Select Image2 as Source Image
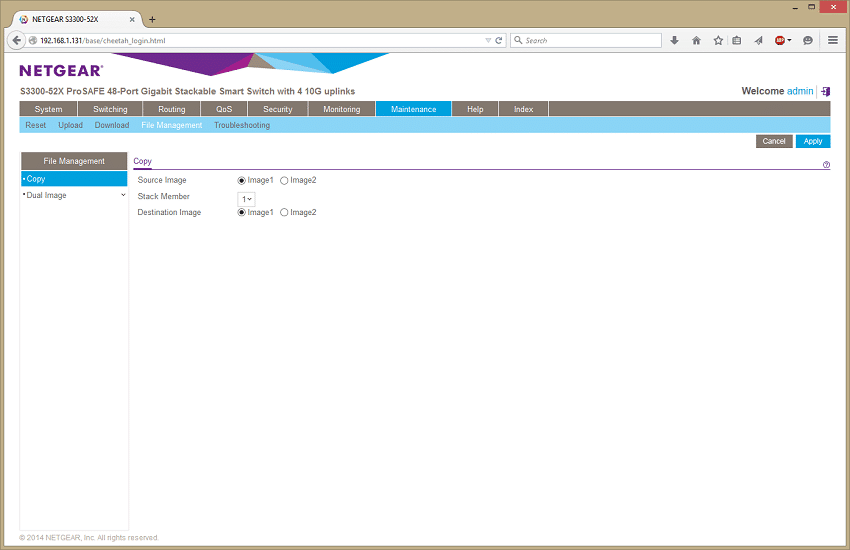 pyautogui.click(x=284, y=180)
